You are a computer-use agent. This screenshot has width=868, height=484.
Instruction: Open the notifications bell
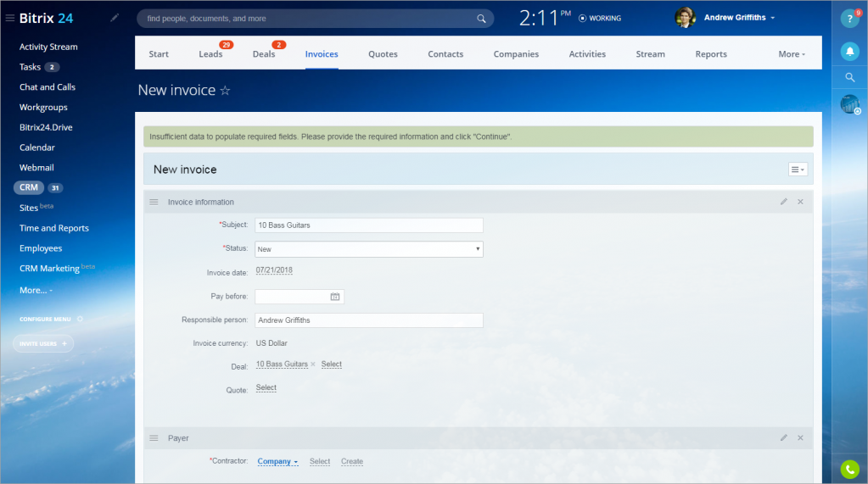click(x=849, y=52)
